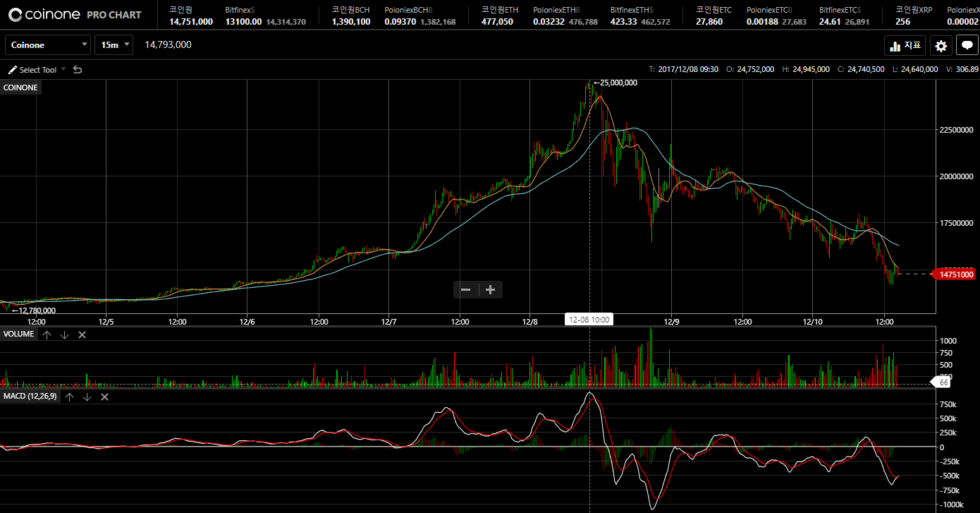
Task: Click the candle timestamp 2017/12/08 09:30
Action: pyautogui.click(x=688, y=69)
